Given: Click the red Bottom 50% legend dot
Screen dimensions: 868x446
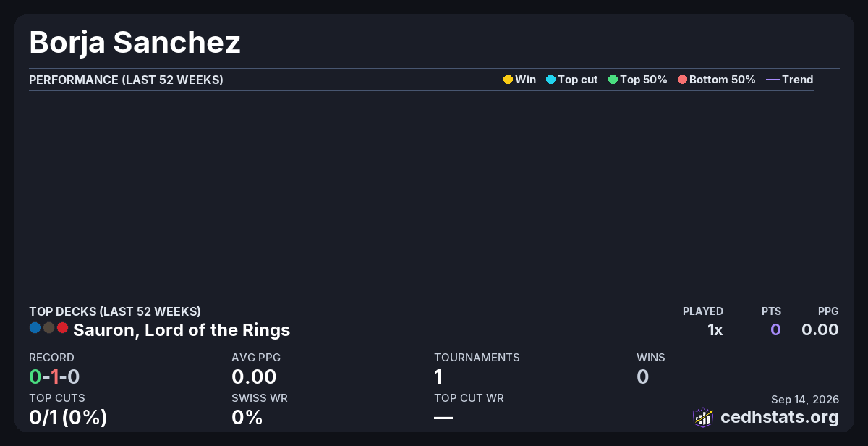Looking at the screenshot, I should click(x=682, y=80).
